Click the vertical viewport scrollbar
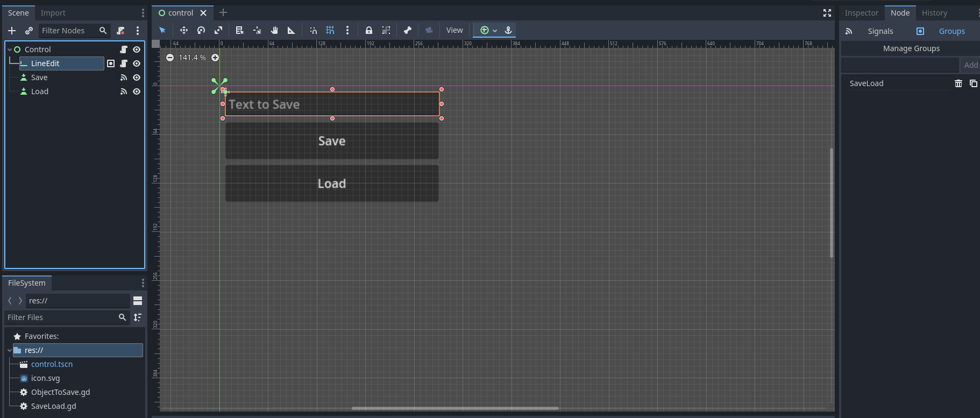The width and height of the screenshot is (980, 418). (x=832, y=203)
